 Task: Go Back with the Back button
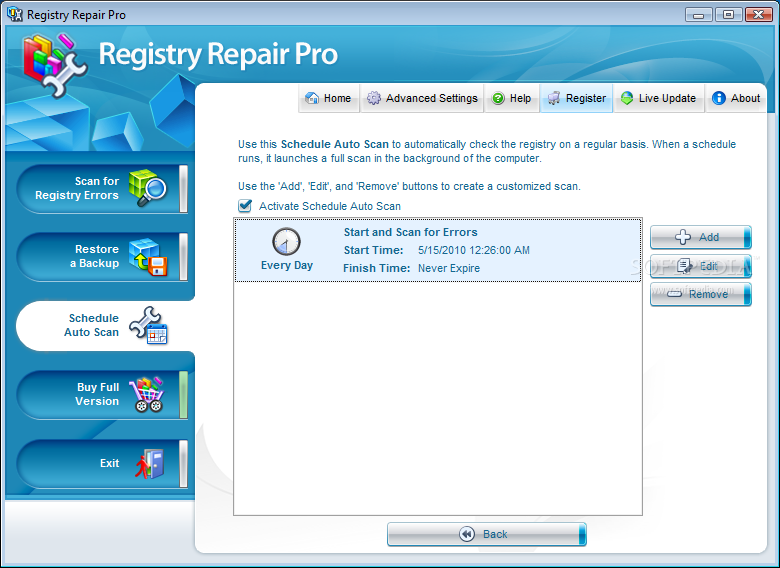(x=487, y=534)
